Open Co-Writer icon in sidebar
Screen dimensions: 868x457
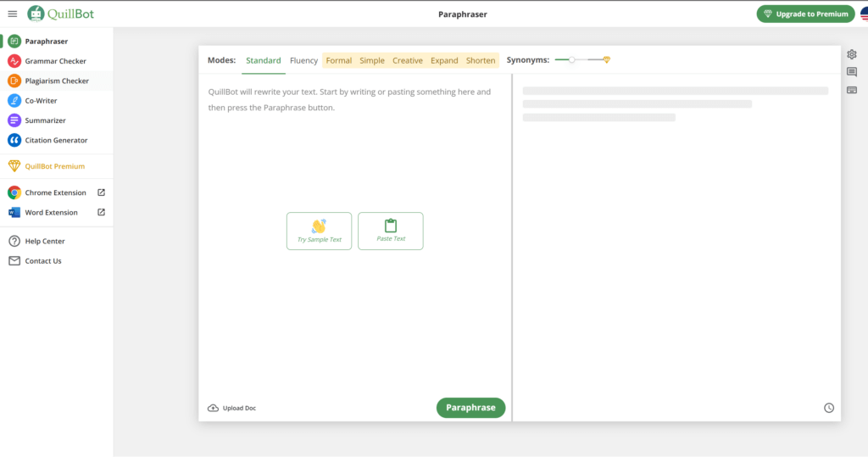coord(14,101)
